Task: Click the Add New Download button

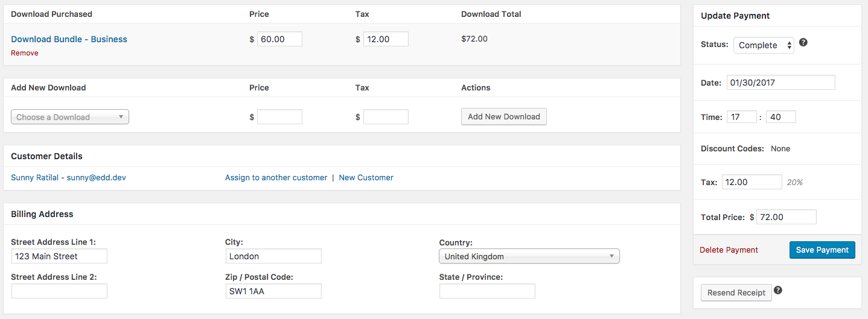Action: (504, 116)
